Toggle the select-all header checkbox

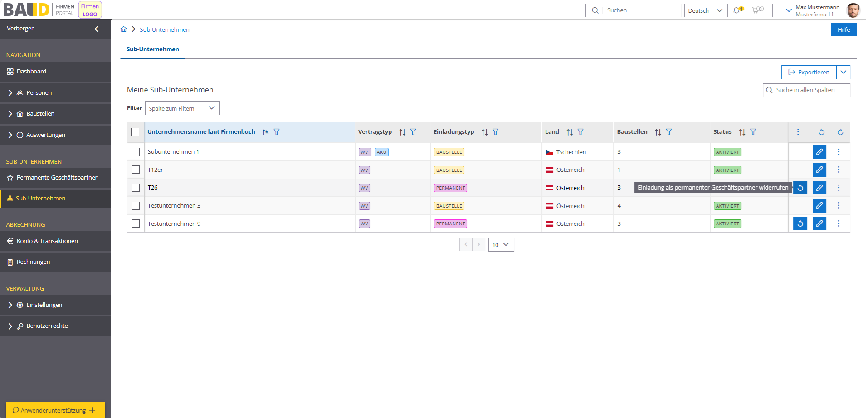click(135, 132)
